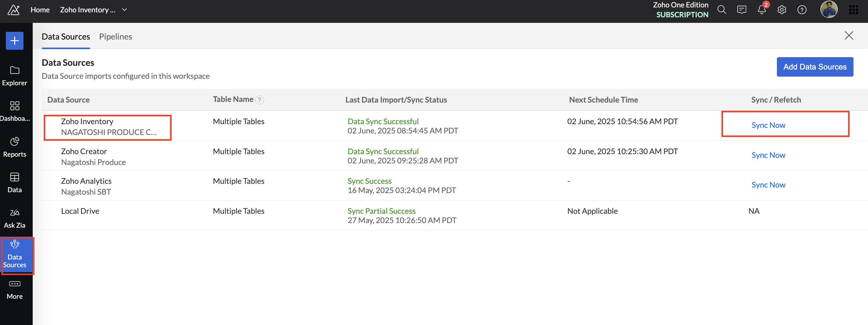
Task: Click the Zoho One Edition label
Action: [x=680, y=5]
